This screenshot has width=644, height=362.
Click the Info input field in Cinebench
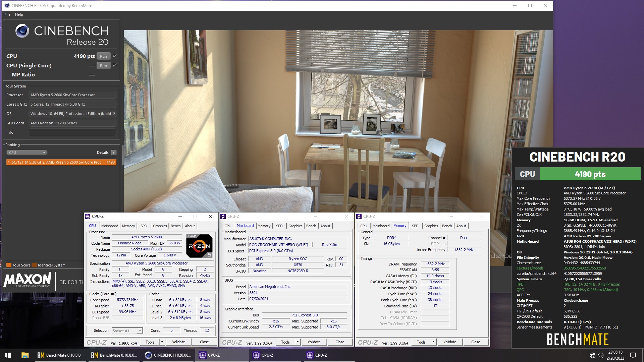click(x=72, y=132)
